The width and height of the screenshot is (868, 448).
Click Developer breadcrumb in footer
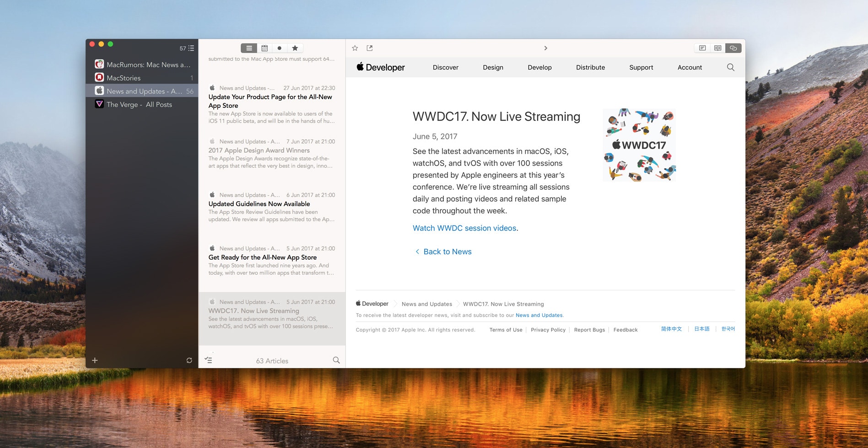(x=372, y=304)
